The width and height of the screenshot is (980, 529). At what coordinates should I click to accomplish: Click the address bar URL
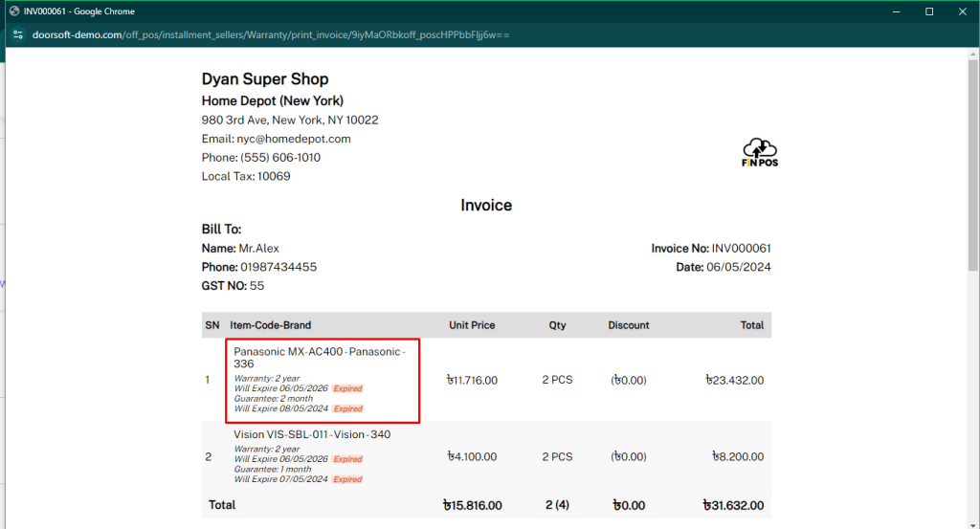[271, 35]
